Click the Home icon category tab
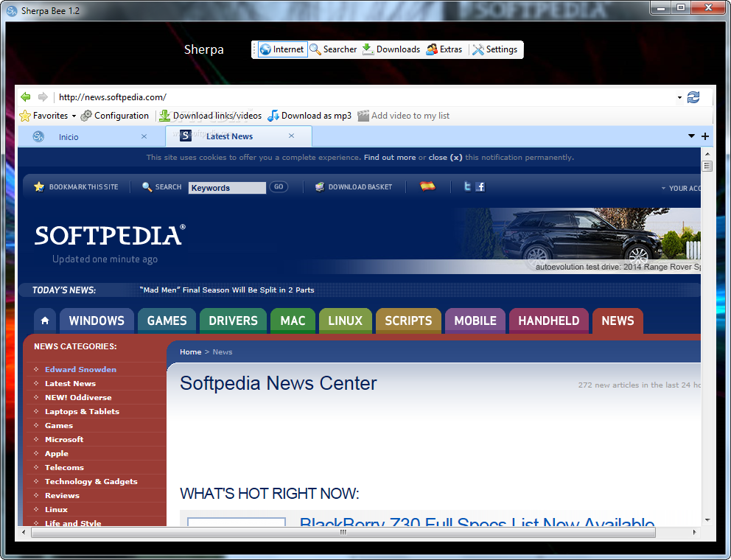This screenshot has width=731, height=560. coord(45,321)
